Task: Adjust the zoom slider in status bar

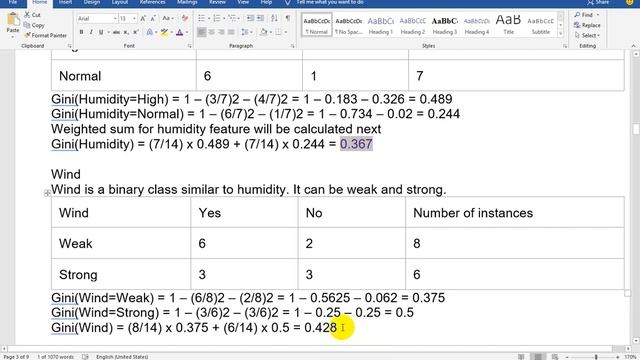Action: pyautogui.click(x=596, y=357)
